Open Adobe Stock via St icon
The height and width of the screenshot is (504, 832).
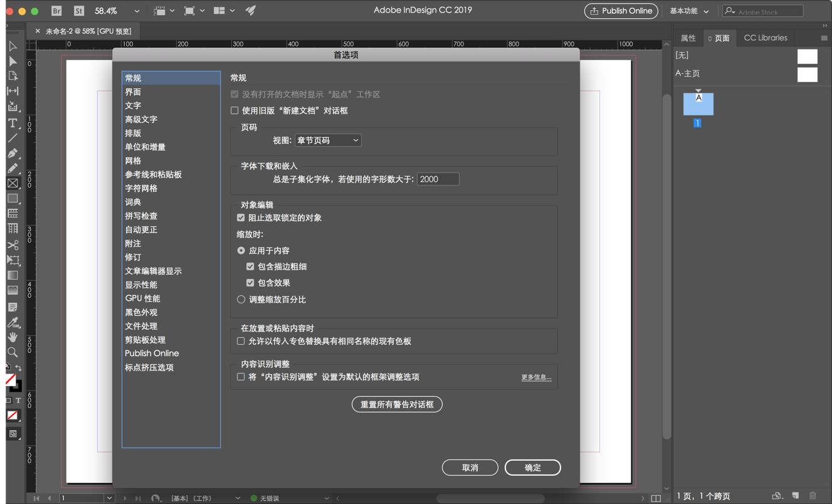click(x=78, y=11)
